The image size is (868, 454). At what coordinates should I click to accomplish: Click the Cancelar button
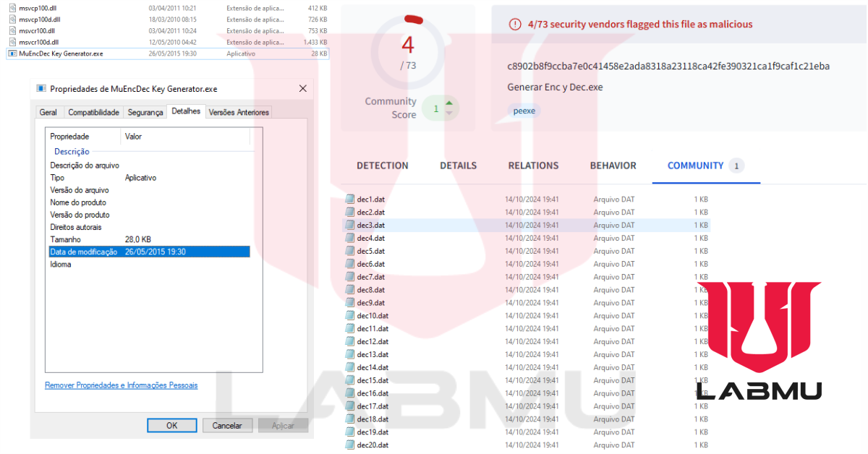click(x=227, y=425)
